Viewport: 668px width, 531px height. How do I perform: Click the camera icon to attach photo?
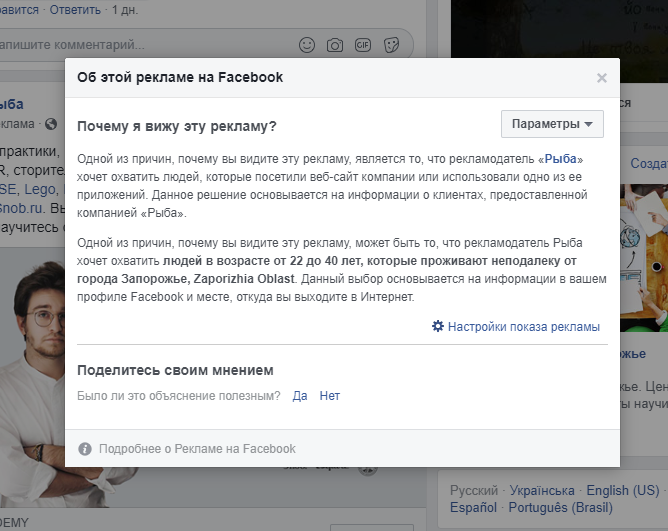pyautogui.click(x=335, y=45)
